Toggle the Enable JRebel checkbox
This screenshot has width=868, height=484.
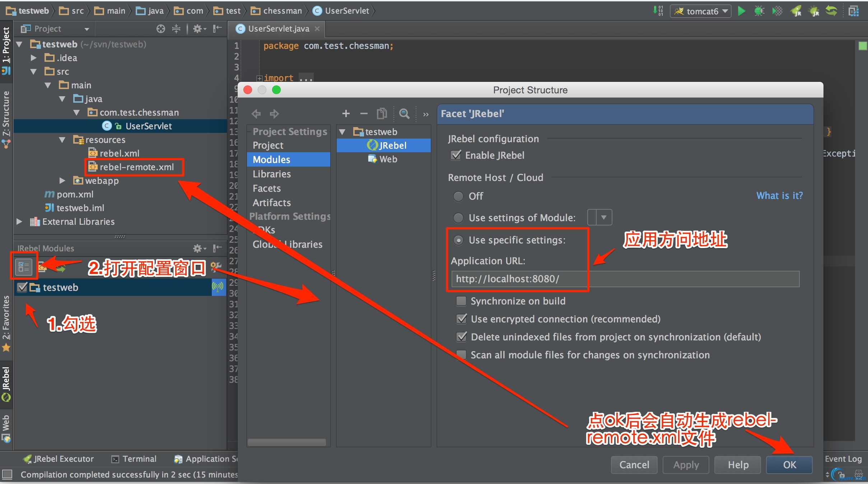pyautogui.click(x=456, y=155)
